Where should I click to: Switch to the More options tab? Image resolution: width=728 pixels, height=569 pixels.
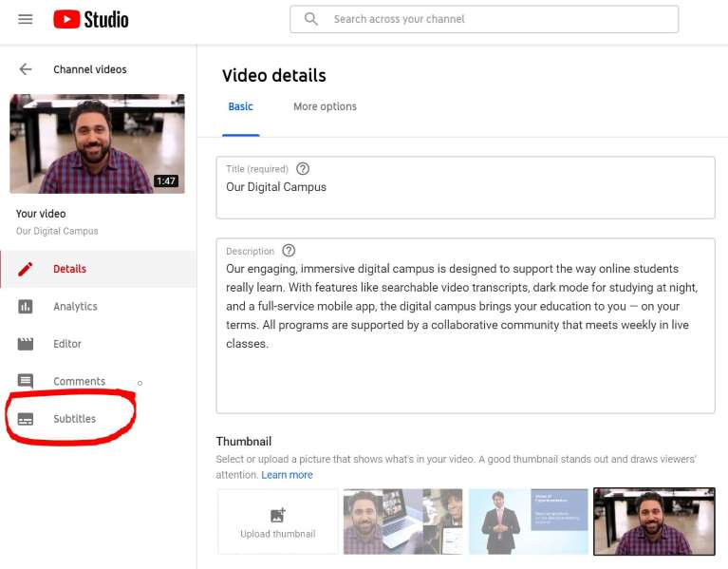(325, 106)
